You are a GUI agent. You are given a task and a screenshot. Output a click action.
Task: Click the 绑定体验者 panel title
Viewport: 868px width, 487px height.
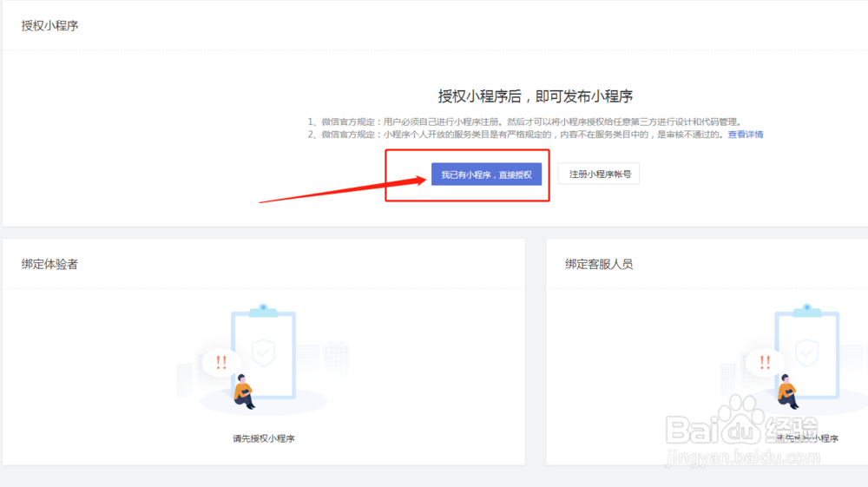click(49, 264)
